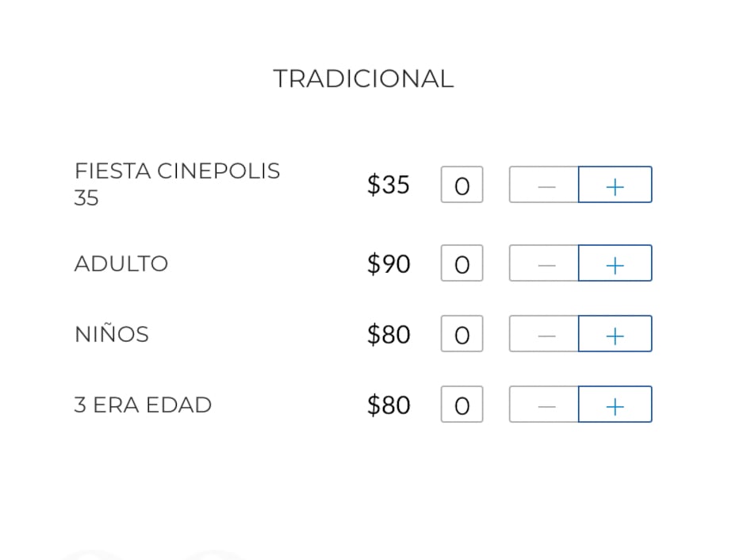Select the FIESTA CINEPOLIS 35 quantity field
The height and width of the screenshot is (560, 747).
click(462, 184)
